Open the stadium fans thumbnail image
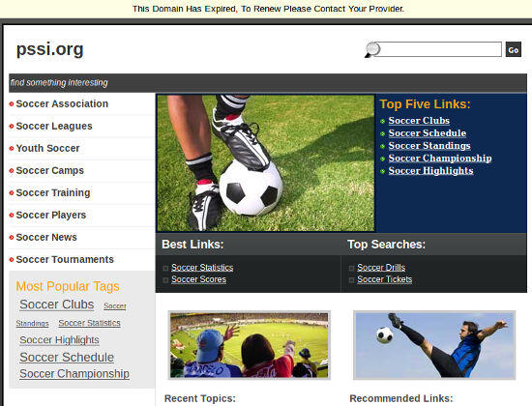The width and height of the screenshot is (532, 406). [x=249, y=345]
